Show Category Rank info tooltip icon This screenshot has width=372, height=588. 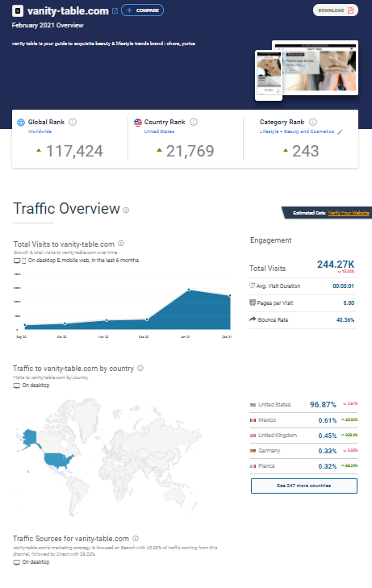pyautogui.click(x=313, y=122)
